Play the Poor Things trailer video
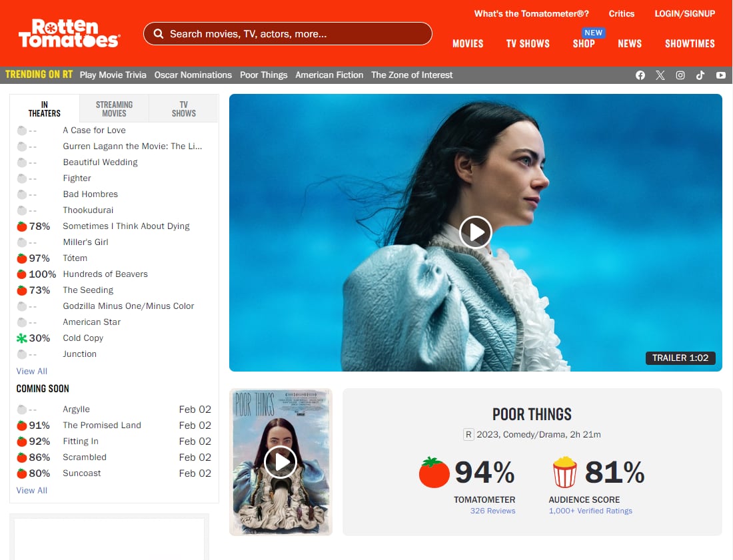The width and height of the screenshot is (733, 560). [x=476, y=232]
